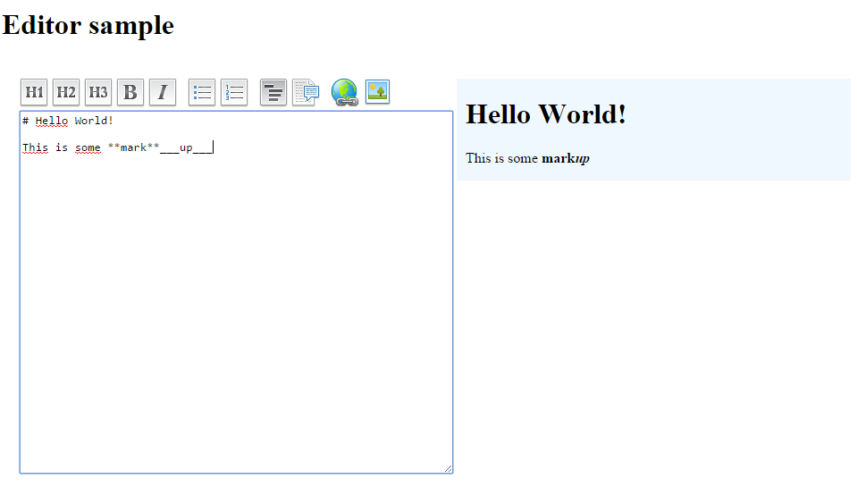Click the '# Hello World!' line in editor
Image resolution: width=857 pixels, height=504 pixels.
[68, 121]
